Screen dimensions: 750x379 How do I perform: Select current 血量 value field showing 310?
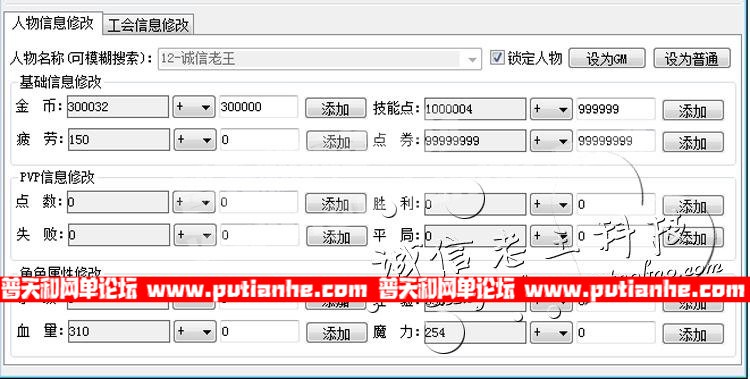pyautogui.click(x=119, y=331)
